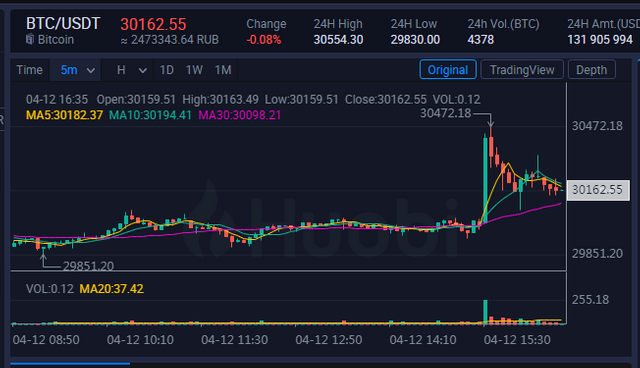640x368 pixels.
Task: Click the Bitcoin coin icon under BTC/USDT
Action: pos(30,40)
